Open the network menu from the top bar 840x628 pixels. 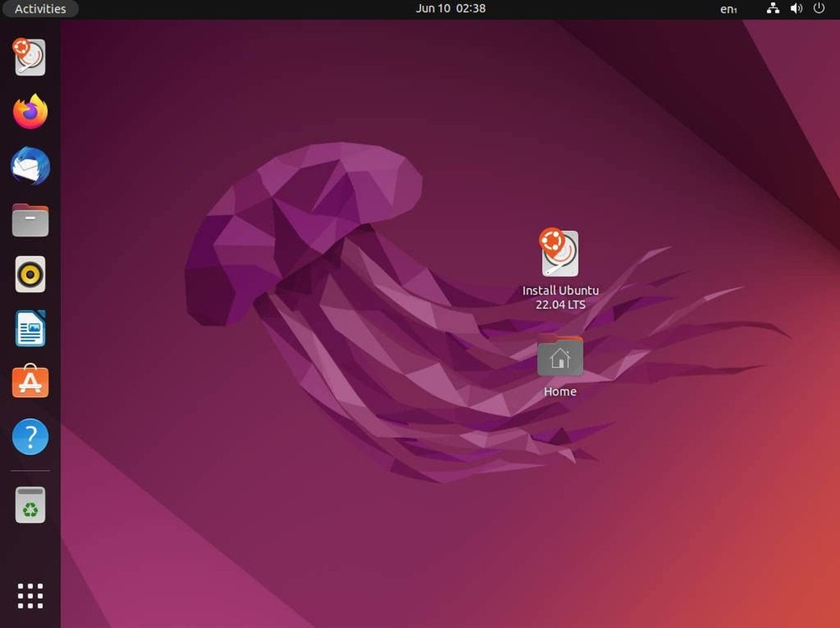coord(773,8)
